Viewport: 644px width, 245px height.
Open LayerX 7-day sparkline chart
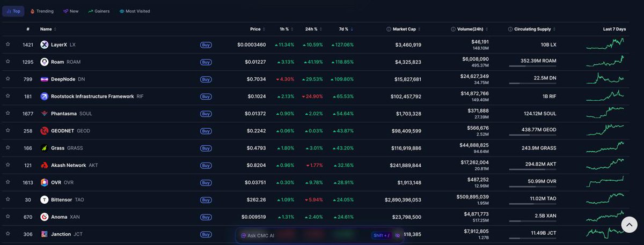[x=606, y=44]
